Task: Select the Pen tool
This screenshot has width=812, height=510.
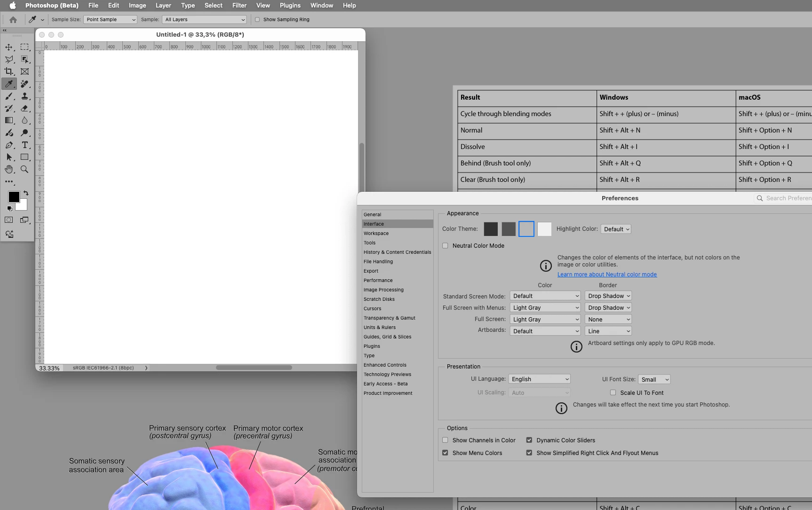Action: coord(9,145)
